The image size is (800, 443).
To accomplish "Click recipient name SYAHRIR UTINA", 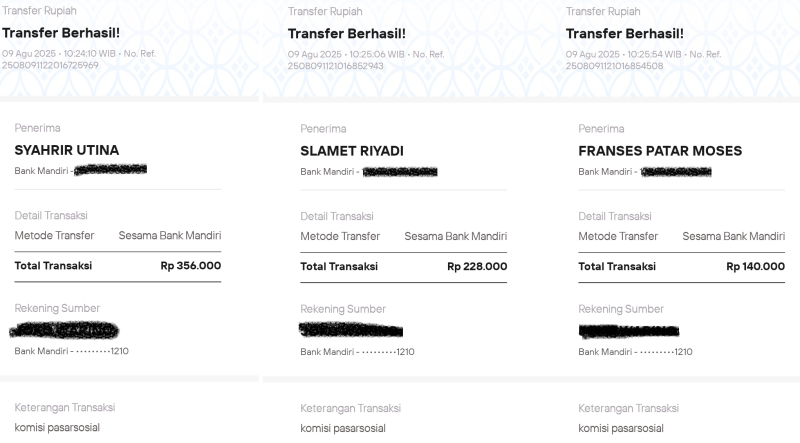I will [x=66, y=150].
